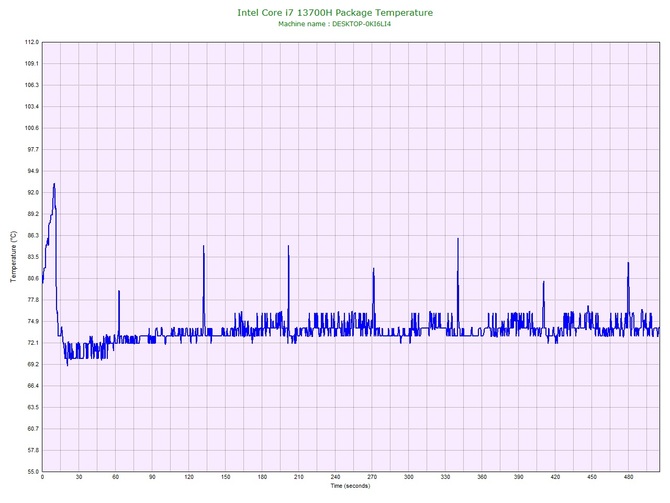Click the 100.6 y-axis tick value
670x503 pixels.
[32, 128]
